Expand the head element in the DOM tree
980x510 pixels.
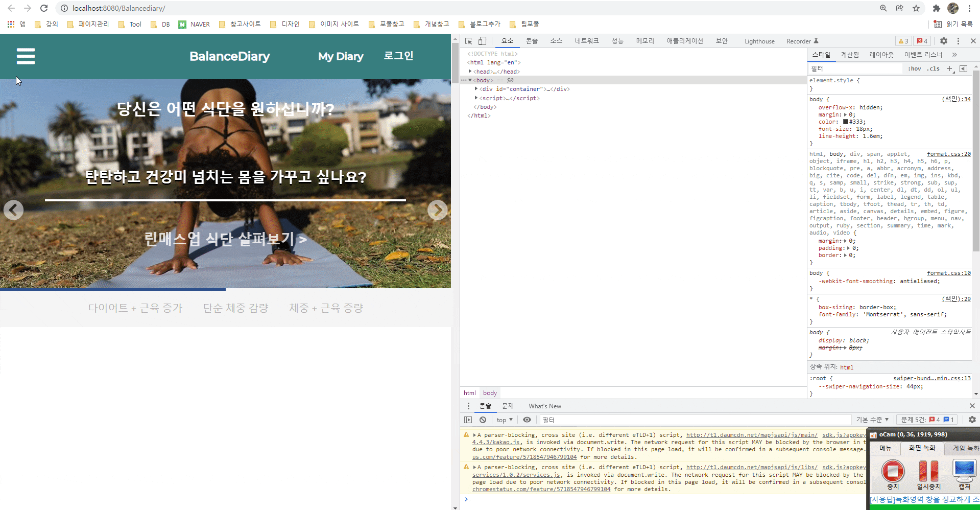[470, 72]
